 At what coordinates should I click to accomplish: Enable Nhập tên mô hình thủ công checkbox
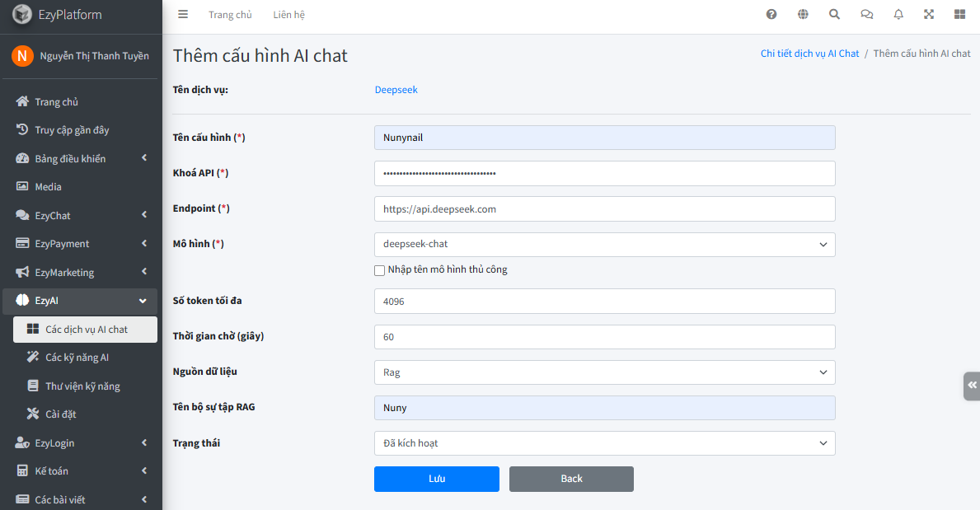click(379, 270)
